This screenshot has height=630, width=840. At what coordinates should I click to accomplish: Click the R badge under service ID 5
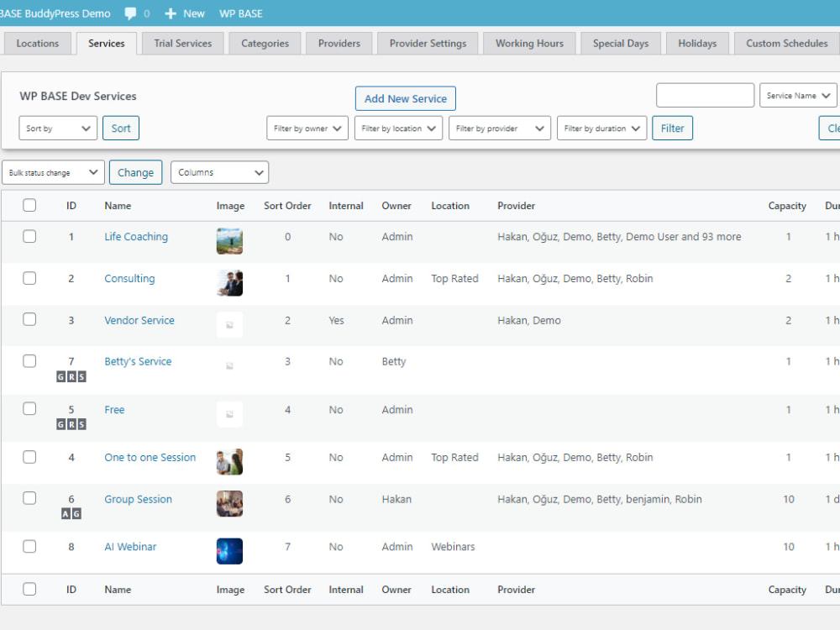(71, 424)
